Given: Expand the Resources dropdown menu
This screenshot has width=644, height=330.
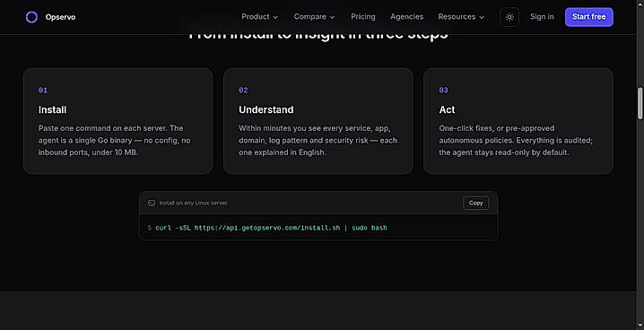Looking at the screenshot, I should click(461, 17).
